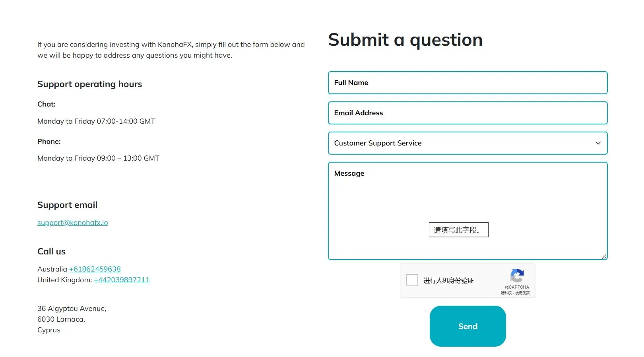
Task: Tick the reCAPTCHA verification checkbox
Action: coord(412,280)
